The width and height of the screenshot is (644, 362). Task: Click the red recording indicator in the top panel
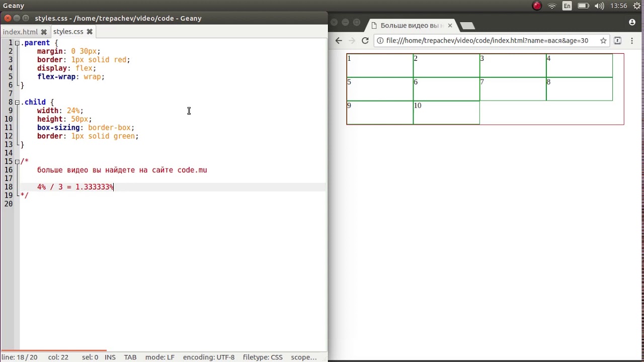pyautogui.click(x=537, y=6)
